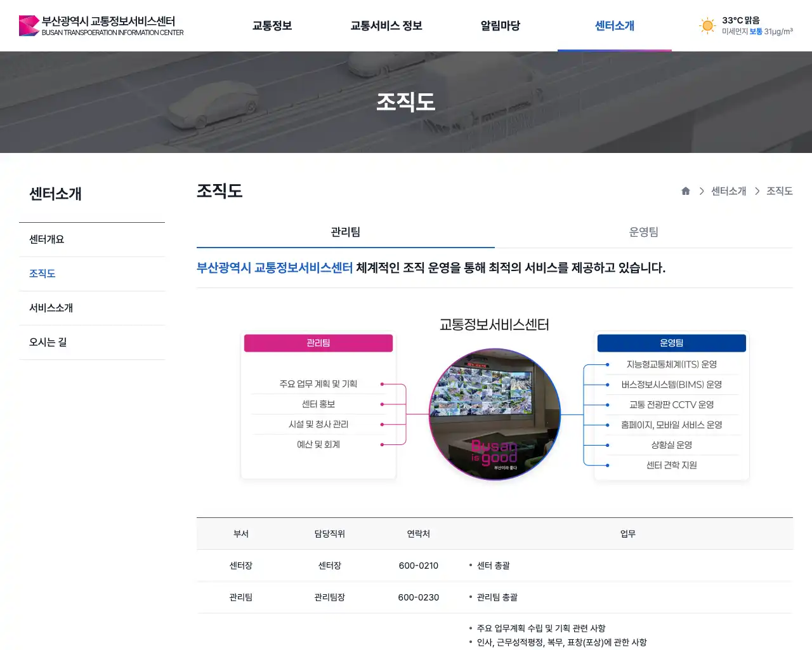Click 시설 및 청사 관리 item
The height and width of the screenshot is (650, 812).
coord(318,425)
